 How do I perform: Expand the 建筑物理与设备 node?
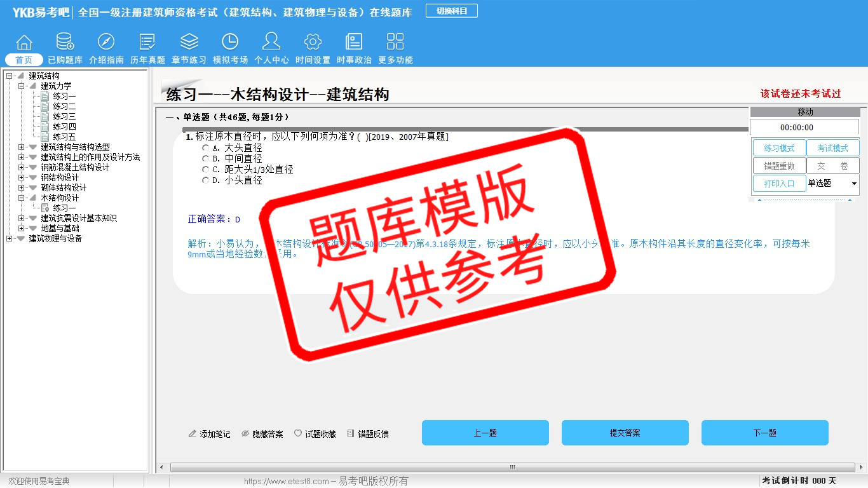click(x=9, y=238)
